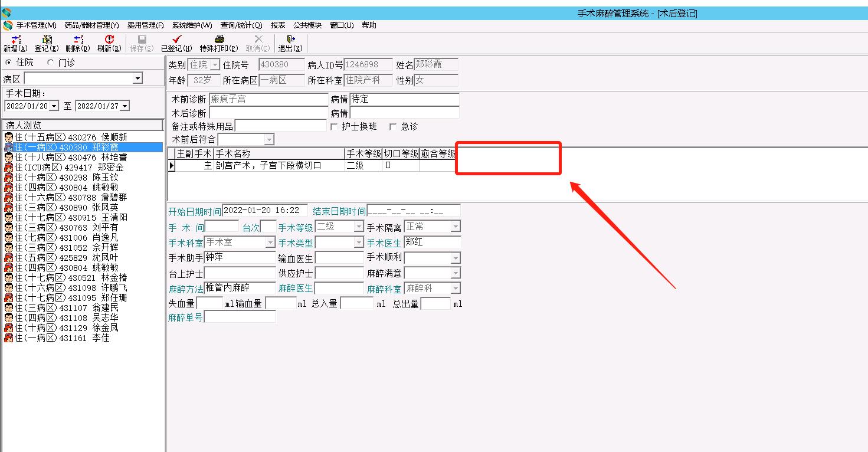868x452 pixels.
Task: Click the app logo beside 手术管理 menu
Action: click(7, 25)
